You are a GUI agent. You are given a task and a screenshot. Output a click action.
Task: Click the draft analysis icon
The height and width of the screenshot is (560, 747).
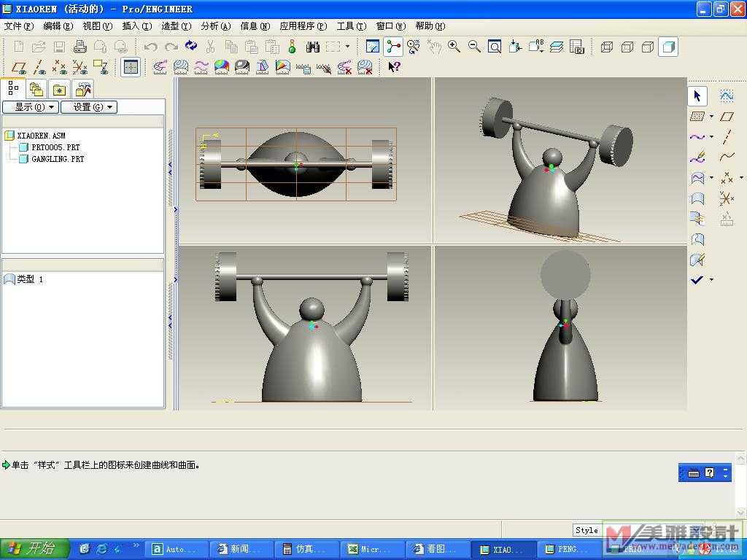coord(263,67)
